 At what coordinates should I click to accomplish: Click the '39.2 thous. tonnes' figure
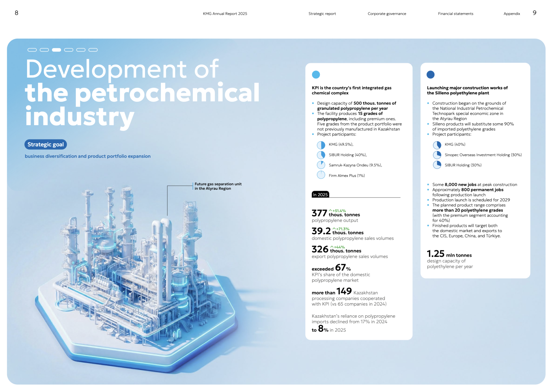coord(338,231)
